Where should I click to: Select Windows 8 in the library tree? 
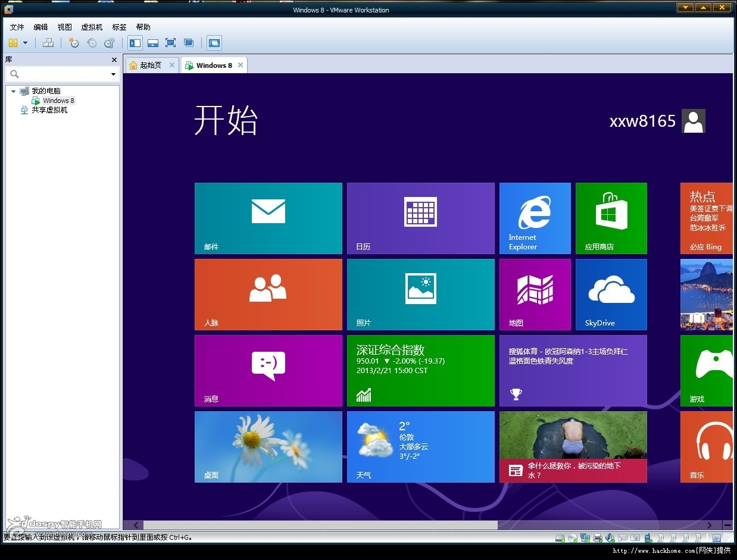tap(58, 101)
